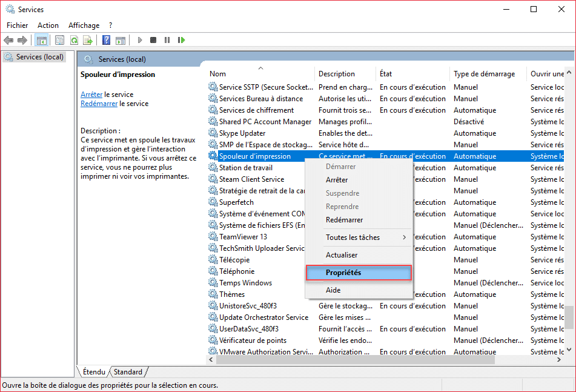Toggle the action pane toolbar icon
576x392 pixels.
pos(120,40)
